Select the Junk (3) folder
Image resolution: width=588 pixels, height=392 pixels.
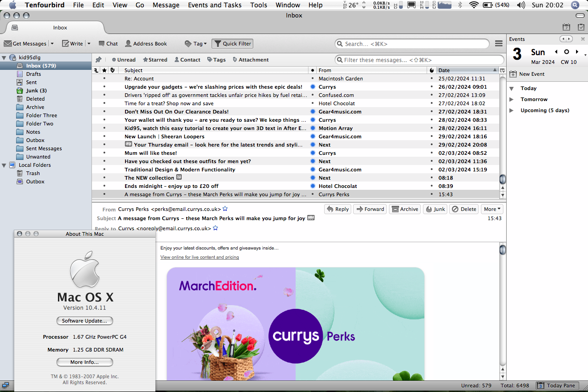tap(36, 91)
